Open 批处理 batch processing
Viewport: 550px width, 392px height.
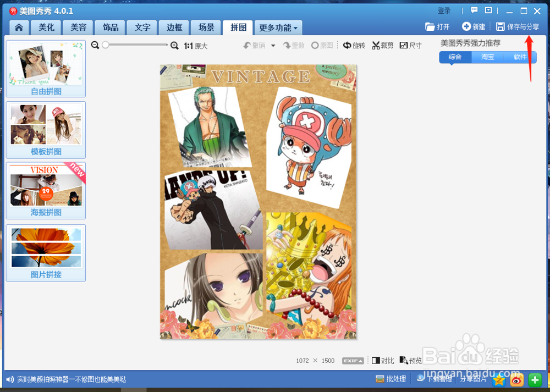pyautogui.click(x=391, y=379)
